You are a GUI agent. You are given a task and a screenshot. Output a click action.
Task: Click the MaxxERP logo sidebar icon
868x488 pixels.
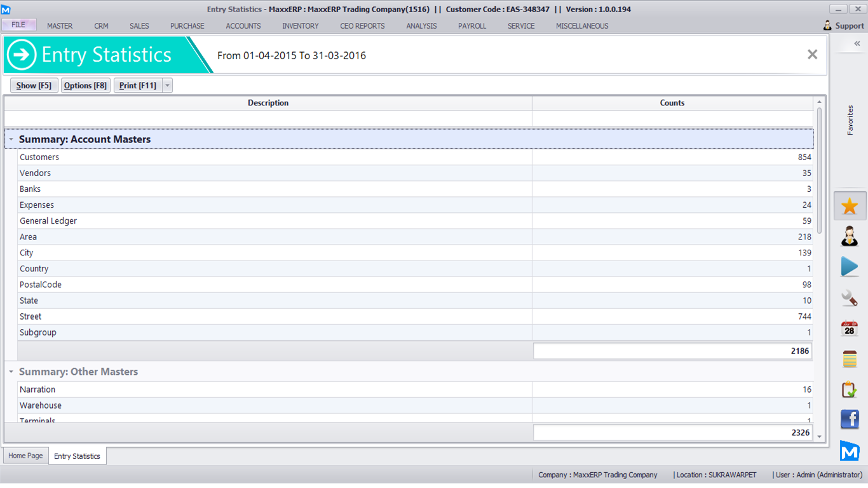(850, 451)
